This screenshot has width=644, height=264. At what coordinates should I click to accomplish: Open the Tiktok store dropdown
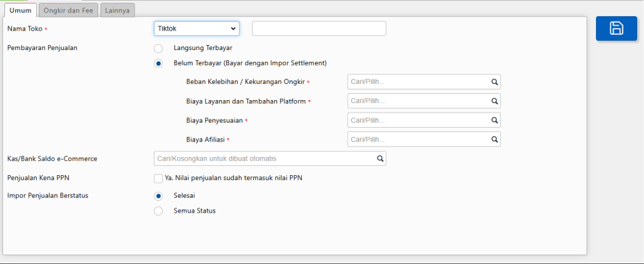(x=196, y=29)
